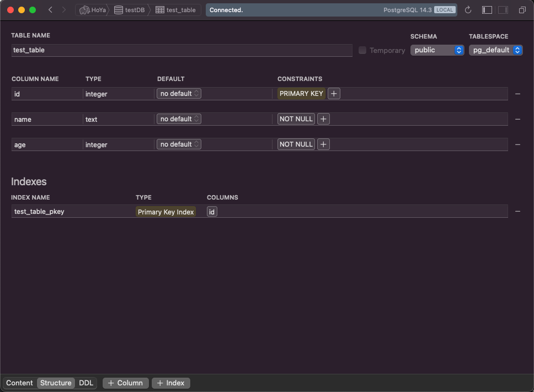The image size is (534, 392).
Task: Add a new column with + Column
Action: pyautogui.click(x=125, y=383)
